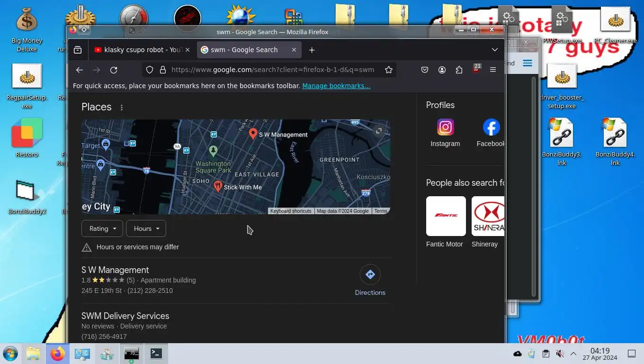Open the hamburger menu in the background window
The height and width of the screenshot is (364, 644).
pyautogui.click(x=528, y=63)
